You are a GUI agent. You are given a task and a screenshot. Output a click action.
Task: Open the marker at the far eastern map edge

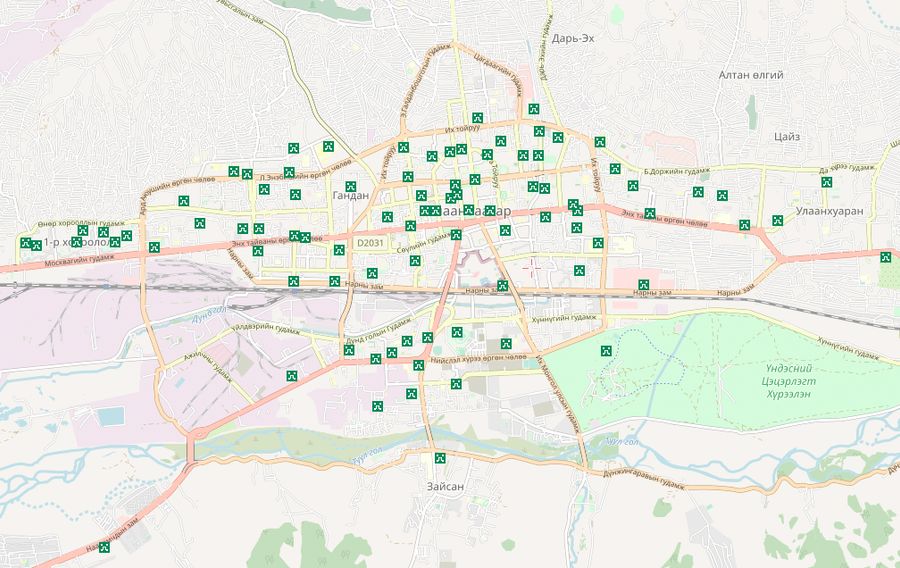pos(885,257)
